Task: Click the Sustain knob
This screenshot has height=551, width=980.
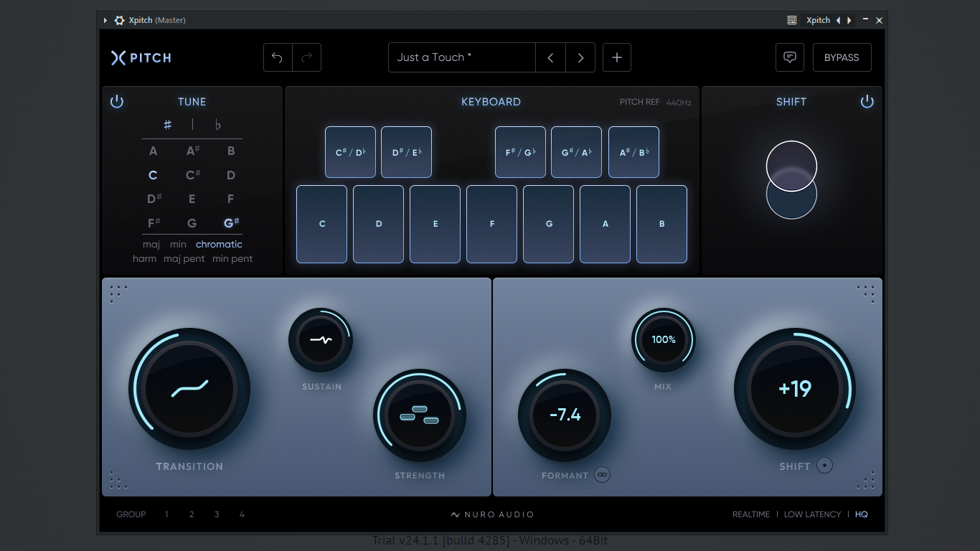Action: pos(321,340)
